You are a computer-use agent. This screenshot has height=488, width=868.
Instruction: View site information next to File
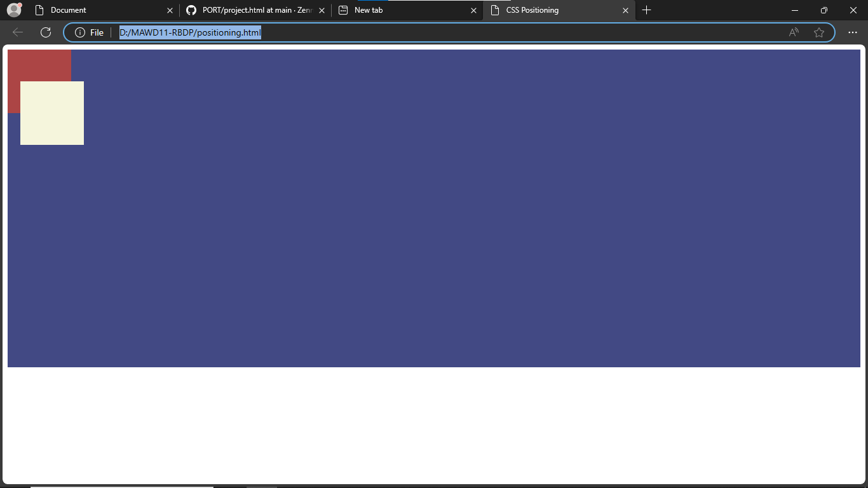(80, 32)
